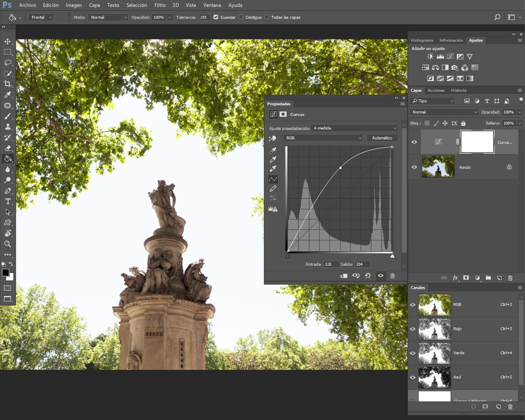525x420 pixels.
Task: Open the Filtro menu
Action: [160, 5]
